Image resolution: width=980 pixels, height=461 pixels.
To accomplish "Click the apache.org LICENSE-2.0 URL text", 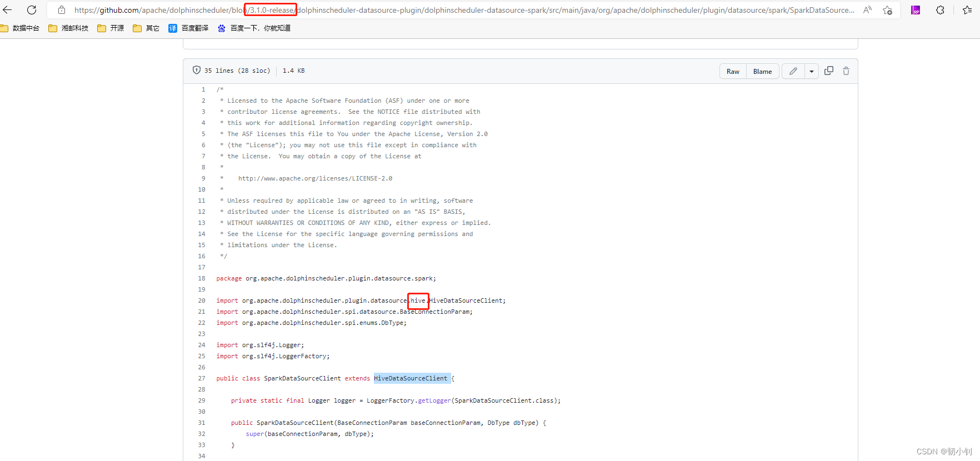I will tap(315, 178).
